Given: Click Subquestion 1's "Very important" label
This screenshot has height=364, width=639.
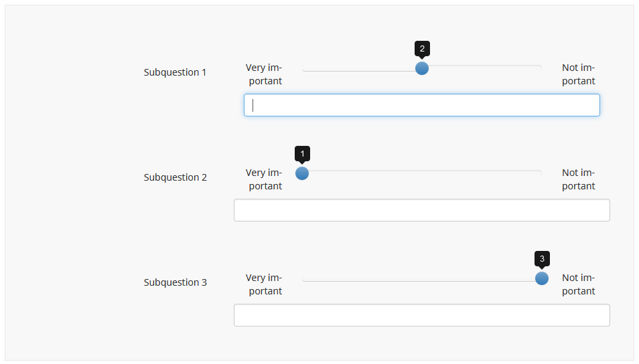Looking at the screenshot, I should point(265,74).
